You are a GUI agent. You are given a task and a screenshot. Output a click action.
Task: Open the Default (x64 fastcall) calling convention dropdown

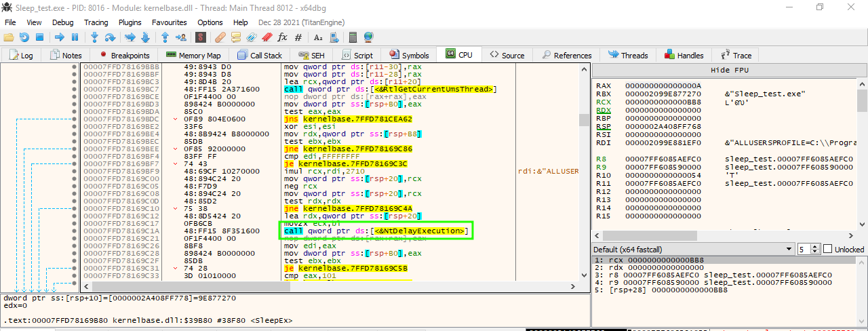coord(694,249)
